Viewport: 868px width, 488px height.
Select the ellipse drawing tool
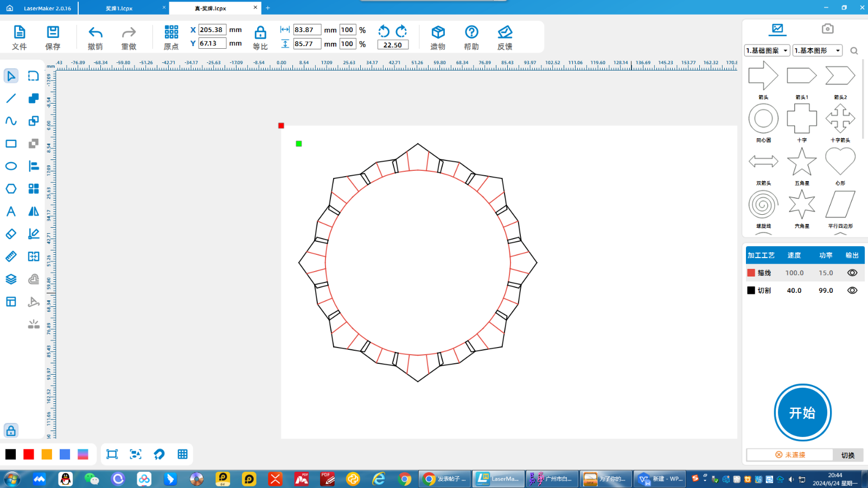coord(11,166)
